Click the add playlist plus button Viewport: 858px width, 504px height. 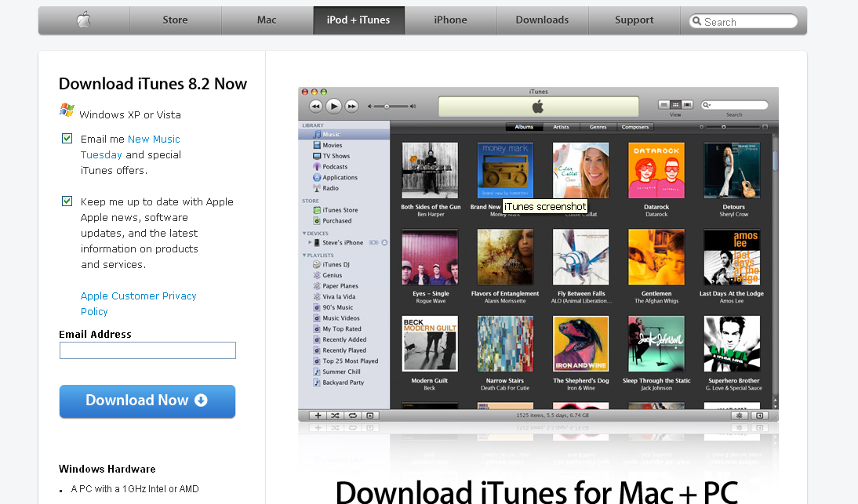318,415
